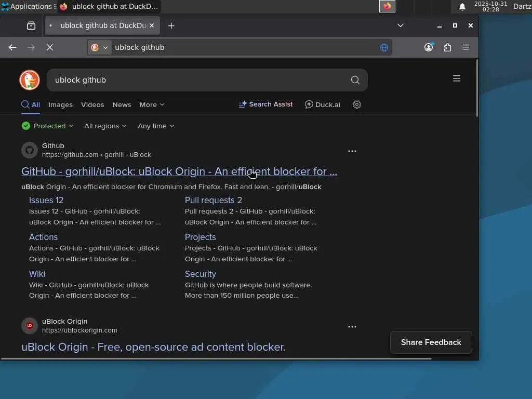532x399 pixels.
Task: Click the date and time clock in the panel
Action: click(x=490, y=6)
